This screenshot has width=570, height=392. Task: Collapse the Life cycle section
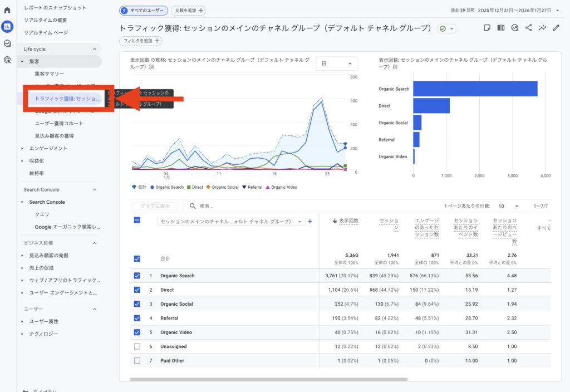tap(94, 49)
